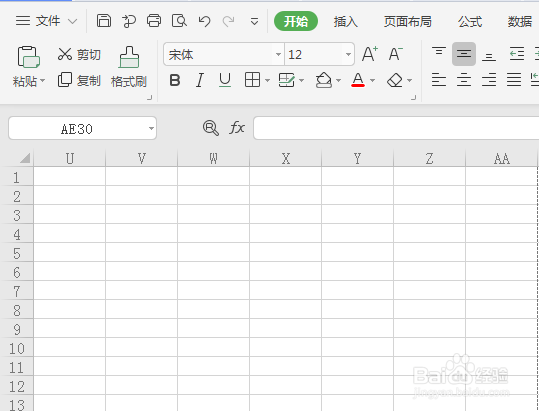Image resolution: width=539 pixels, height=411 pixels.
Task: Open the font group dialog launcher
Action: [414, 98]
